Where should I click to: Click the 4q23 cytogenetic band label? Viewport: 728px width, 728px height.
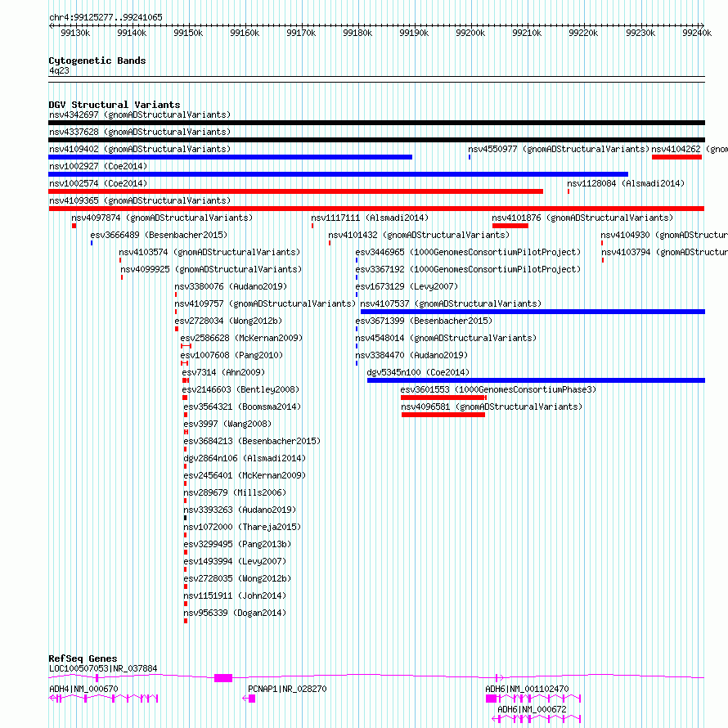click(x=59, y=70)
